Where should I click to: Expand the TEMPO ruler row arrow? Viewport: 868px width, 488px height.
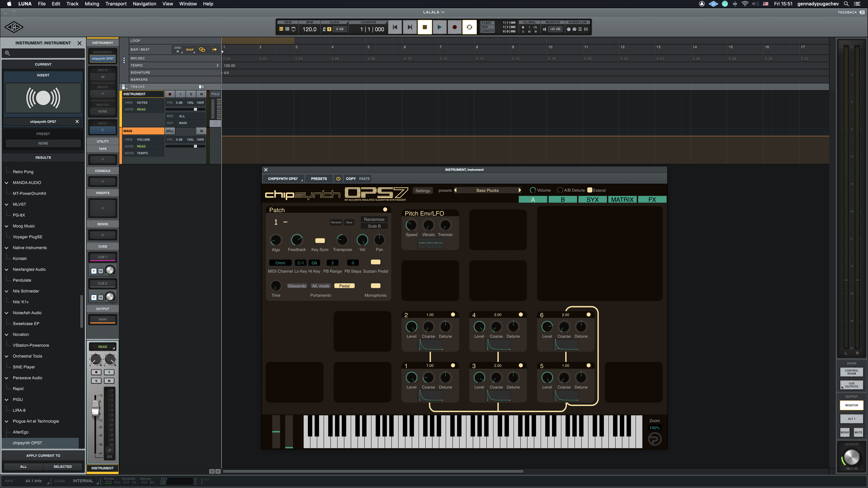(x=217, y=65)
